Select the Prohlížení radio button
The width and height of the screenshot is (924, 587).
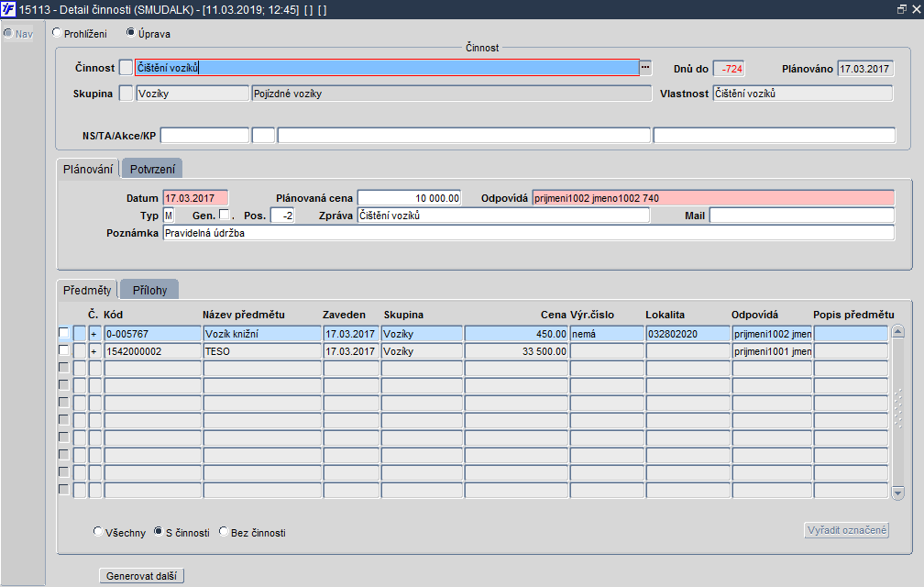pos(57,33)
